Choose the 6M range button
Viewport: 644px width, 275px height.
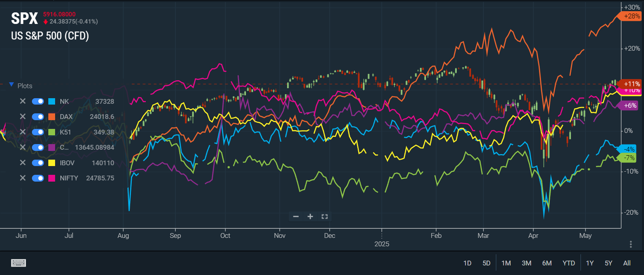(x=547, y=263)
